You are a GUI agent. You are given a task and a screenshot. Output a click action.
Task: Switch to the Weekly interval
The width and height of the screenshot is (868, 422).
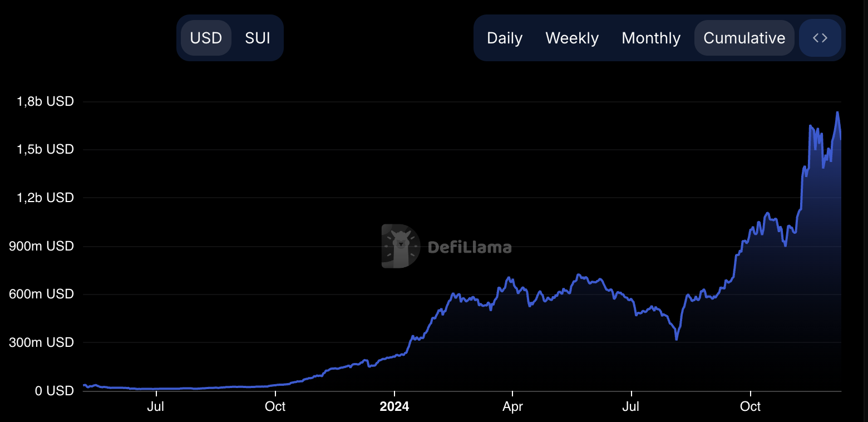572,38
